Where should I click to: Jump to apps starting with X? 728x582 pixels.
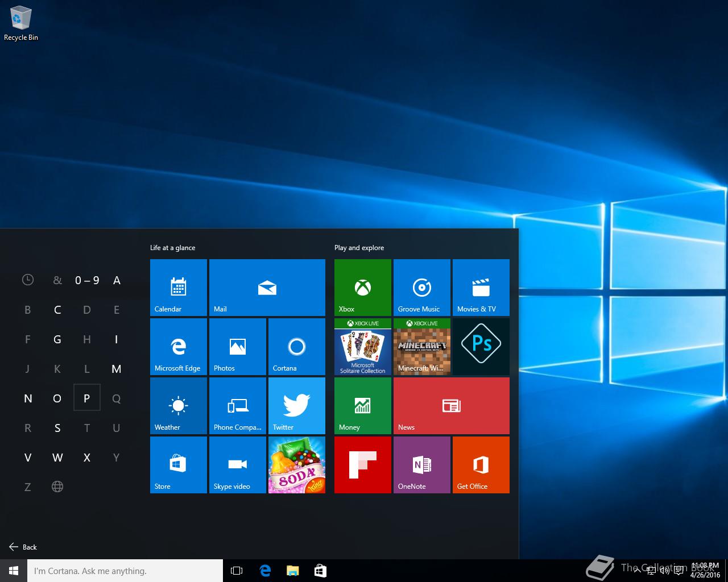coord(87,457)
